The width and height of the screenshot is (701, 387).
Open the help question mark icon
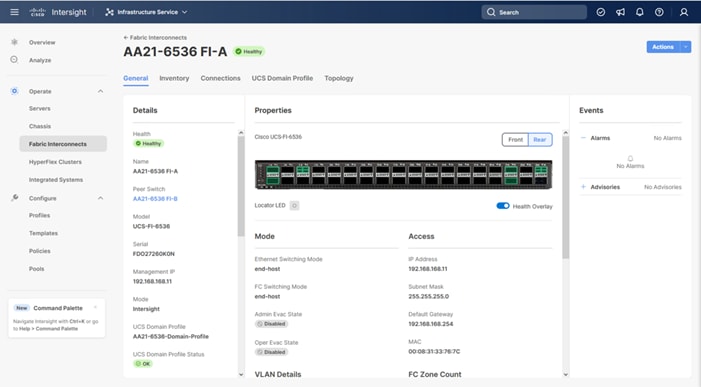[x=659, y=12]
